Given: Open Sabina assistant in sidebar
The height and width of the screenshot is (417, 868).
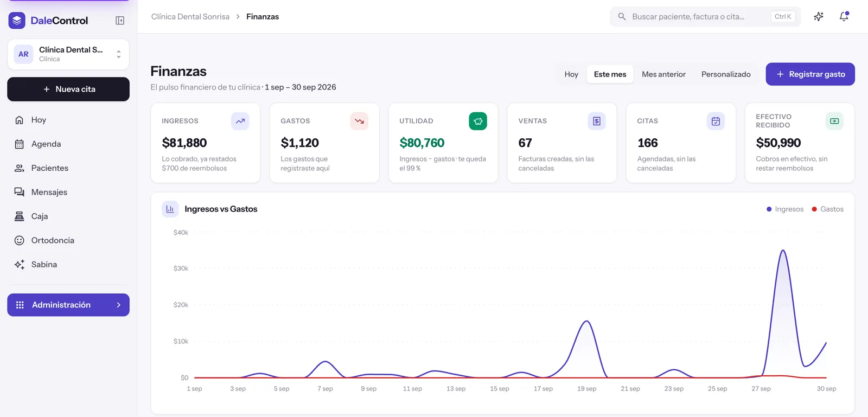Looking at the screenshot, I should point(68,264).
